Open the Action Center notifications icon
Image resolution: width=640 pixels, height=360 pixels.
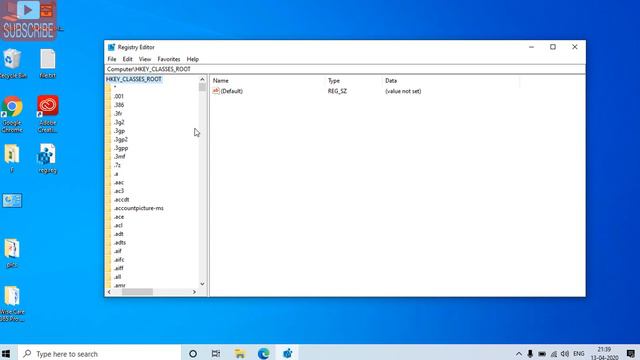pos(631,353)
